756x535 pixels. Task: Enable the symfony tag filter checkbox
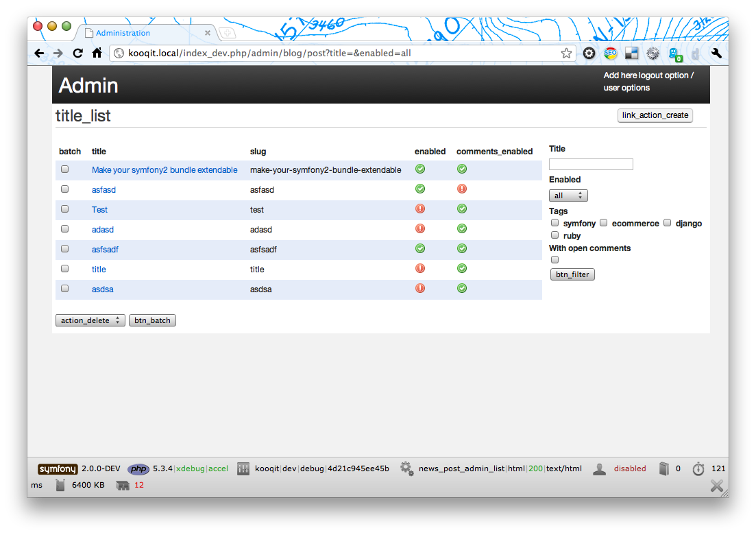point(555,223)
